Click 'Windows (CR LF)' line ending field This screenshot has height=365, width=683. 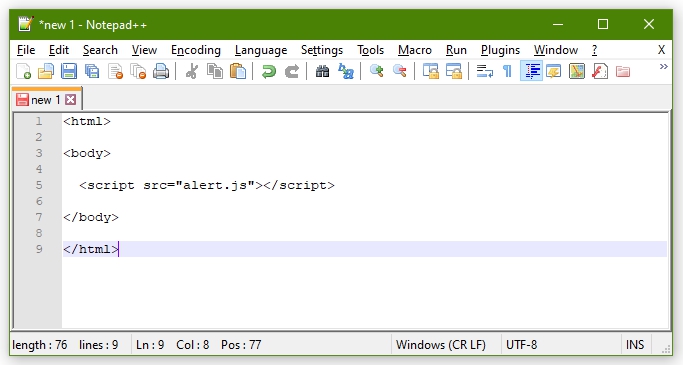tap(441, 345)
